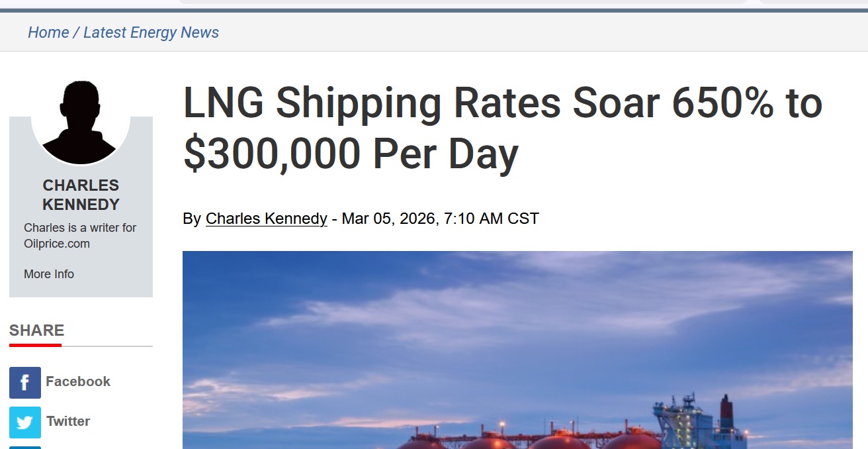Click the author bio mentioning Oilprice.com
Screen dimensions: 868x449
click(x=80, y=236)
